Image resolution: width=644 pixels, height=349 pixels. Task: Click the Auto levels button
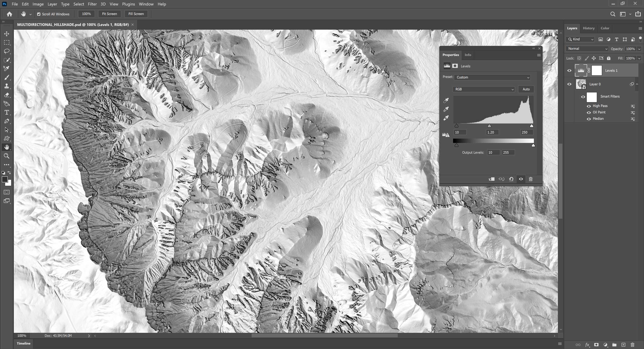tap(526, 89)
